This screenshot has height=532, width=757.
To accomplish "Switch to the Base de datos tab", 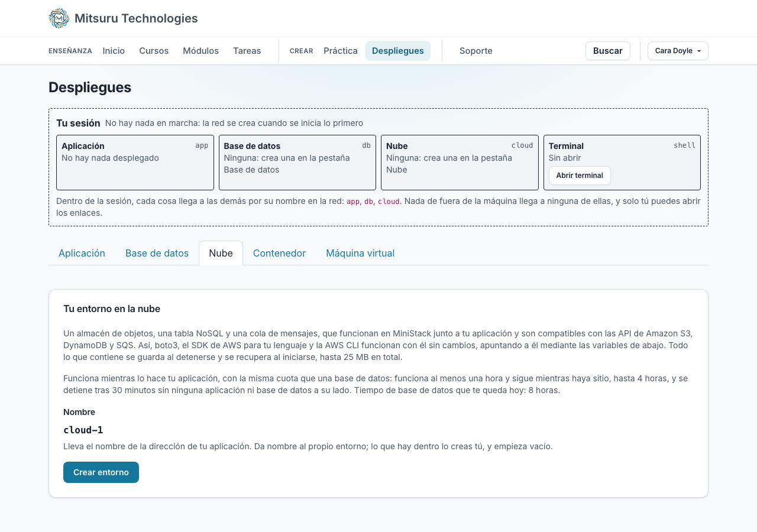I will 157,253.
